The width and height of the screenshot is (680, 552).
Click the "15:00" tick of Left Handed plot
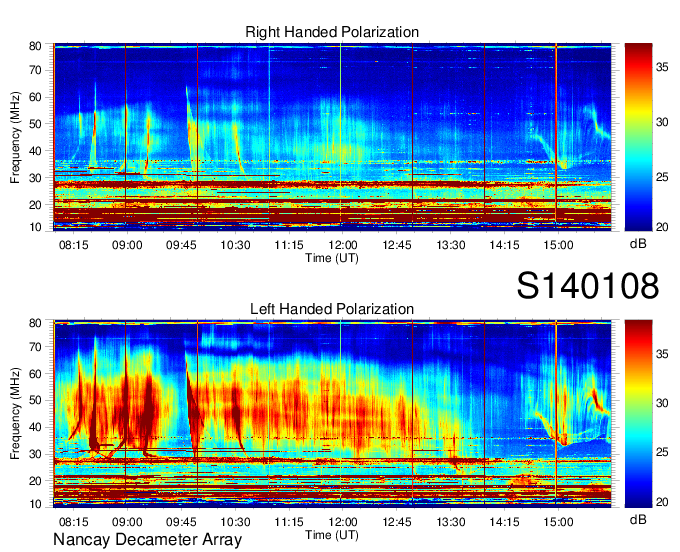pyautogui.click(x=558, y=522)
